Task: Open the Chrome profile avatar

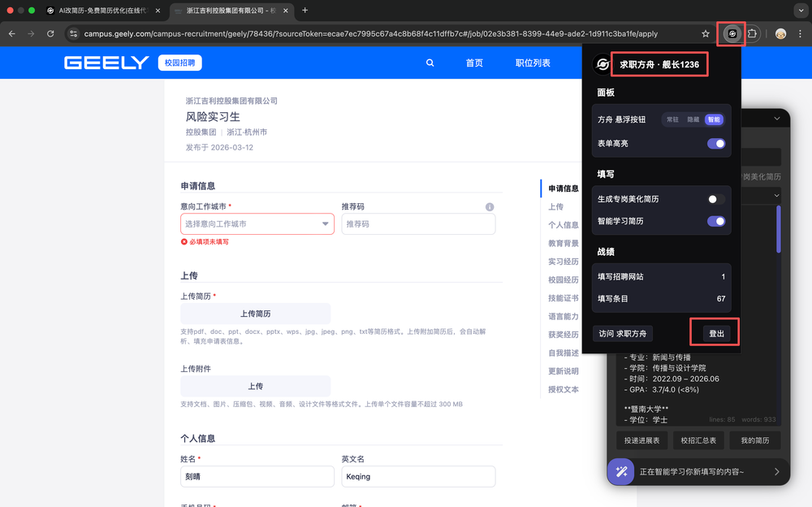Action: [780, 34]
